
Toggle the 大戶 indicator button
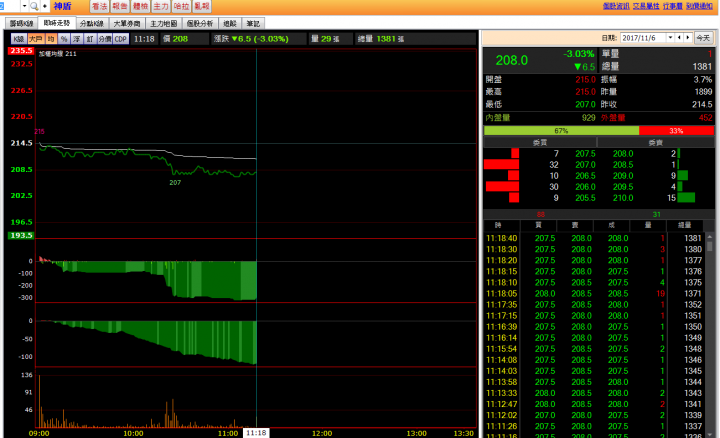36,39
